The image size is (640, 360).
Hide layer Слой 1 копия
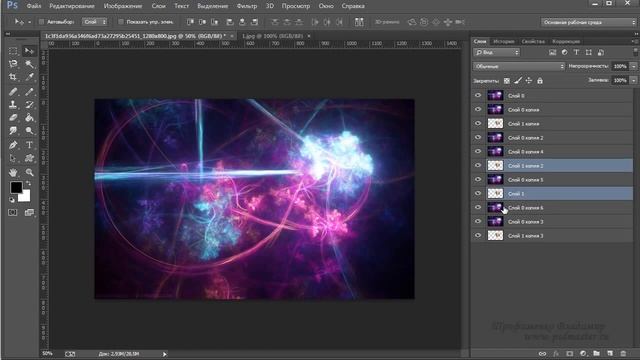[x=478, y=123]
